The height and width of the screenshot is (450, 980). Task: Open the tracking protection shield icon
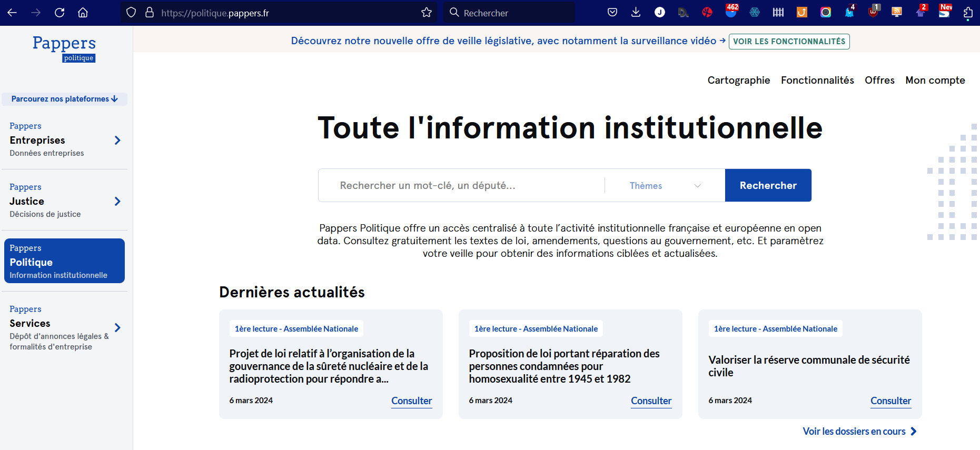[131, 13]
